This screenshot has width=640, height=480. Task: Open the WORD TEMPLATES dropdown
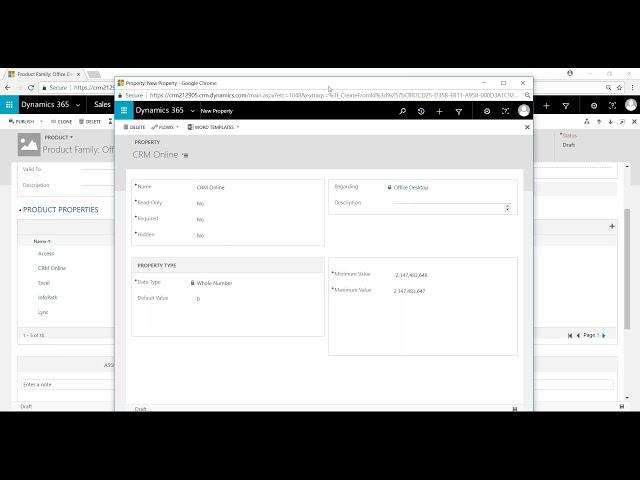(x=213, y=127)
